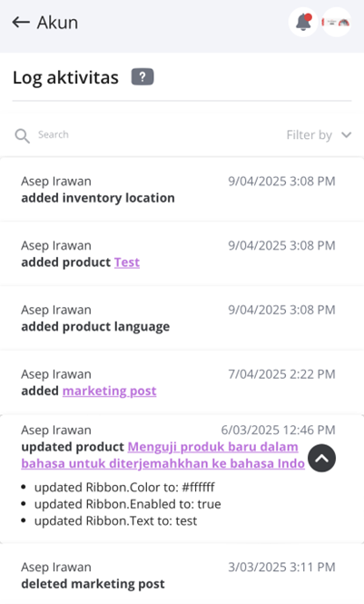Viewport: 364px width, 604px height.
Task: Select the added product language entry
Action: pyautogui.click(x=182, y=318)
